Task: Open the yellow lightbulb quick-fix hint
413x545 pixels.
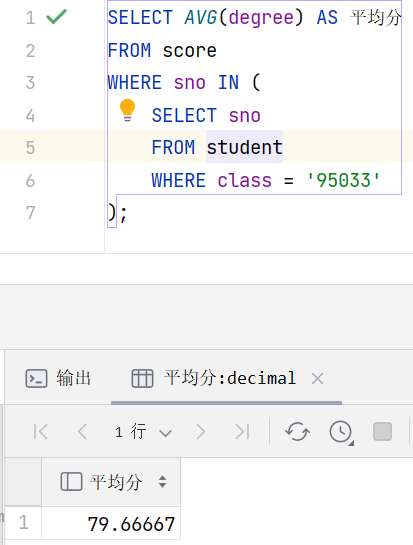Action: point(127,110)
